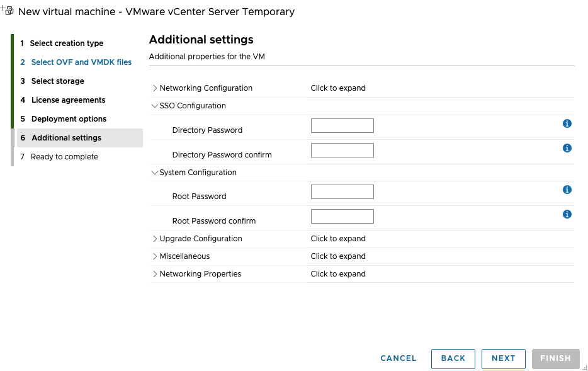Focus the Root Password confirm field
Image resolution: width=588 pixels, height=371 pixels.
[342, 217]
